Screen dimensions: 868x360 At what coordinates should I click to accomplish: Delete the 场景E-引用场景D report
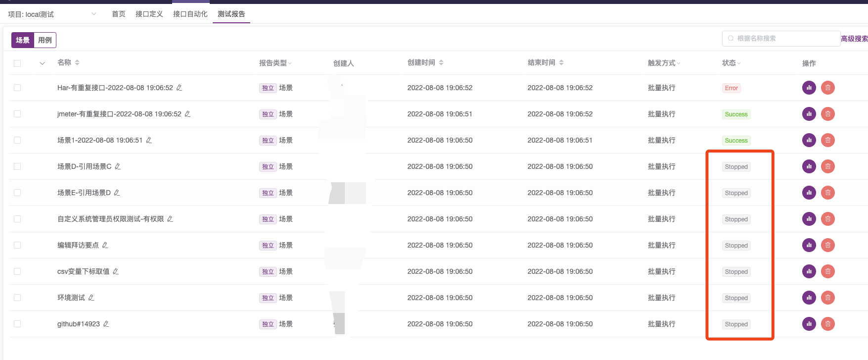click(827, 193)
